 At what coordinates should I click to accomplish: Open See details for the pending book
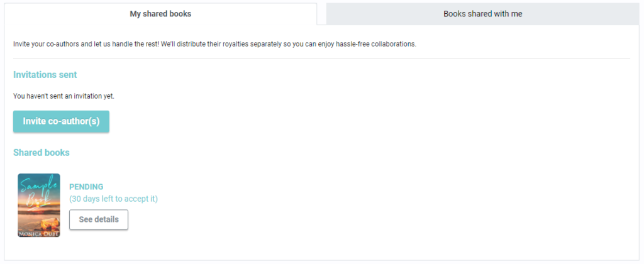point(99,219)
